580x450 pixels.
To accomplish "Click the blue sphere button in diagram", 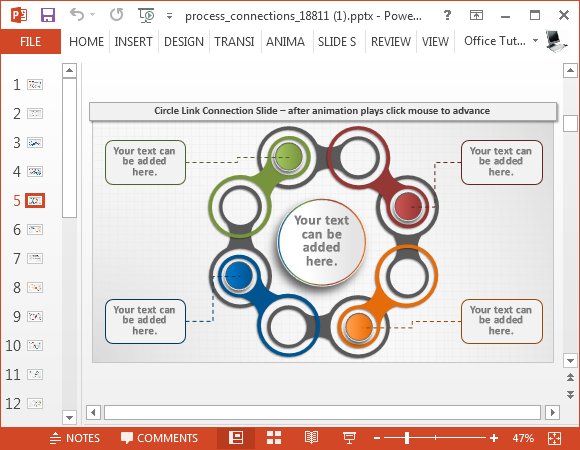I will [x=239, y=276].
